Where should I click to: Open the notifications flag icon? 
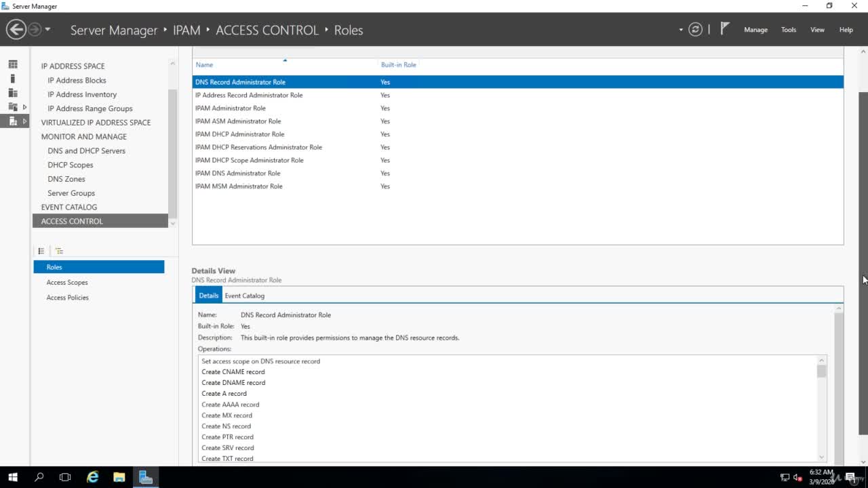click(724, 29)
